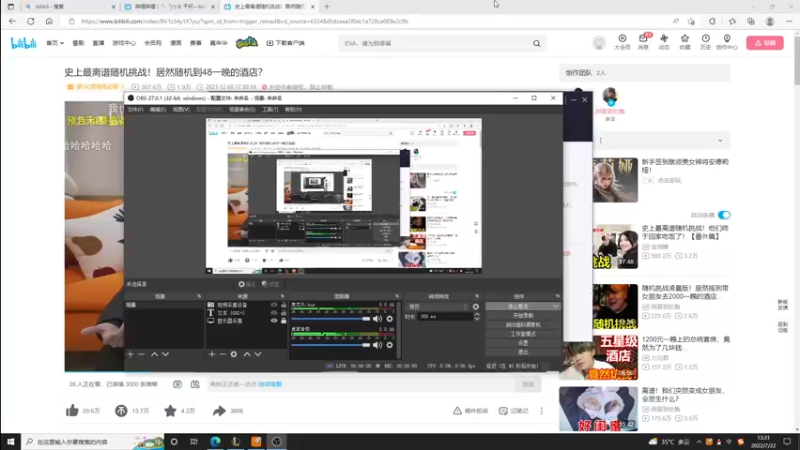Mute first mixer track speaker icon
This screenshot has height=450, width=800.
[377, 319]
